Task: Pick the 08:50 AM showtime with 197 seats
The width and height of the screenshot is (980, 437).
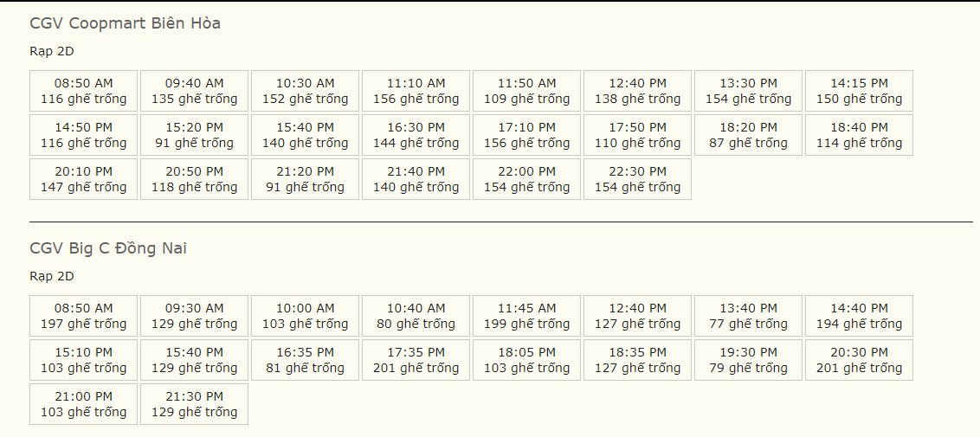Action: (83, 316)
